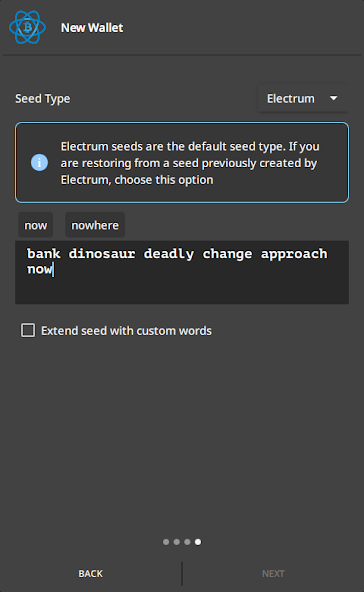The height and width of the screenshot is (592, 364).
Task: Click the Seed Type label
Action: click(43, 99)
